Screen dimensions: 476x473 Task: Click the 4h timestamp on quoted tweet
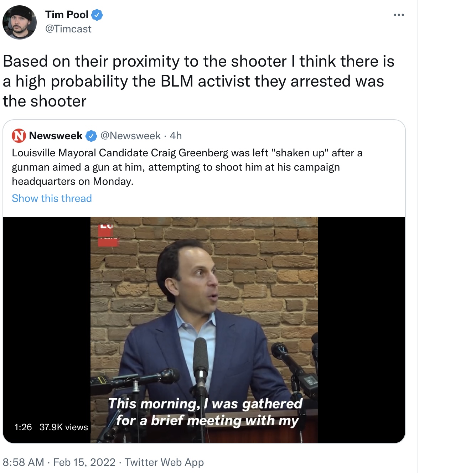click(176, 136)
